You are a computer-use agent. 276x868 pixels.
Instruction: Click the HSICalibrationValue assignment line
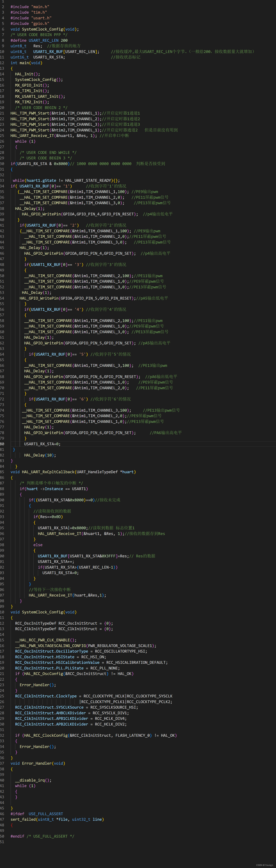click(91, 663)
